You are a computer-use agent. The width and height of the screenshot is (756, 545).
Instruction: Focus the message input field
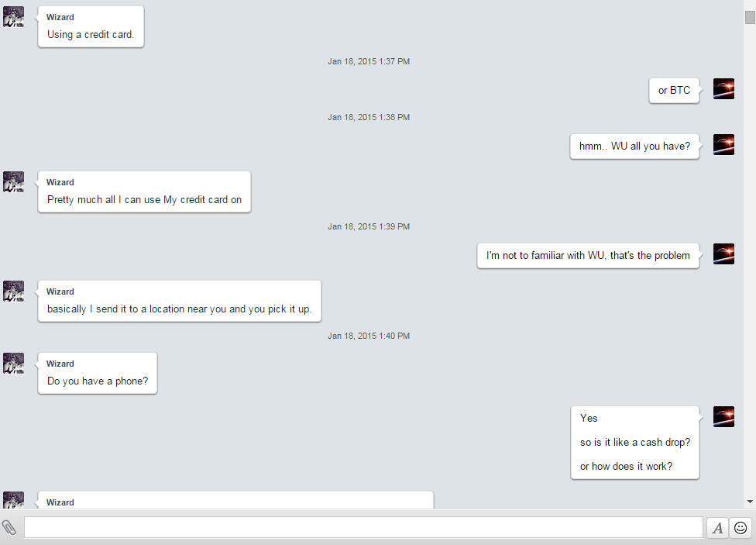363,527
